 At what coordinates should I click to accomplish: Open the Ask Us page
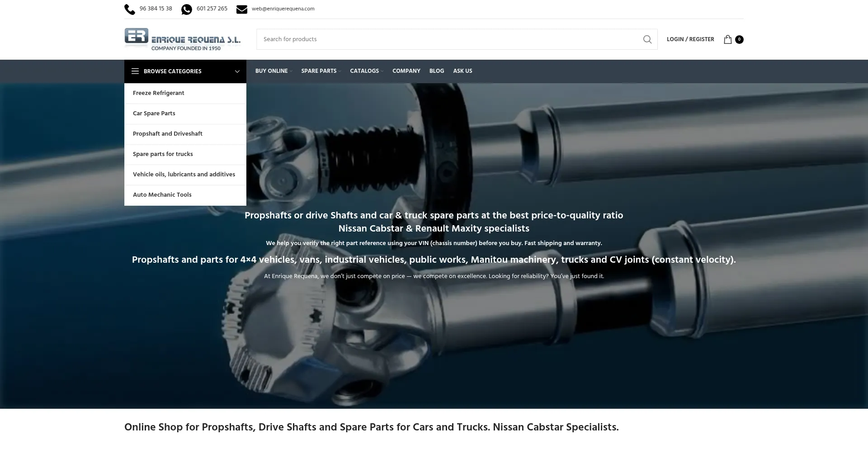pyautogui.click(x=462, y=71)
